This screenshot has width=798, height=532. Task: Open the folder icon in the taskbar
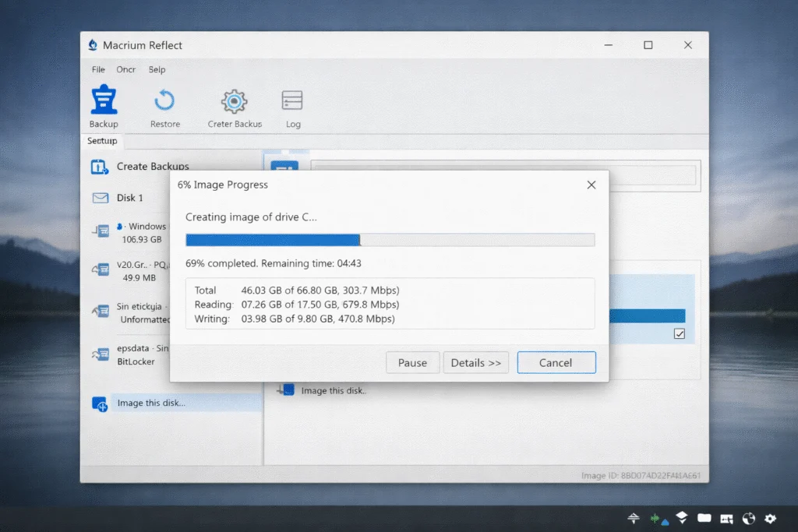pos(704,517)
